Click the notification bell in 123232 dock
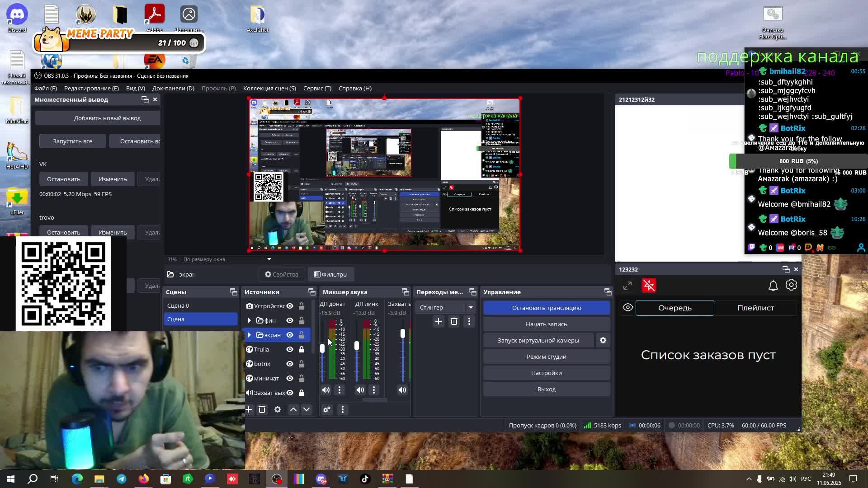The width and height of the screenshot is (868, 488). [773, 286]
